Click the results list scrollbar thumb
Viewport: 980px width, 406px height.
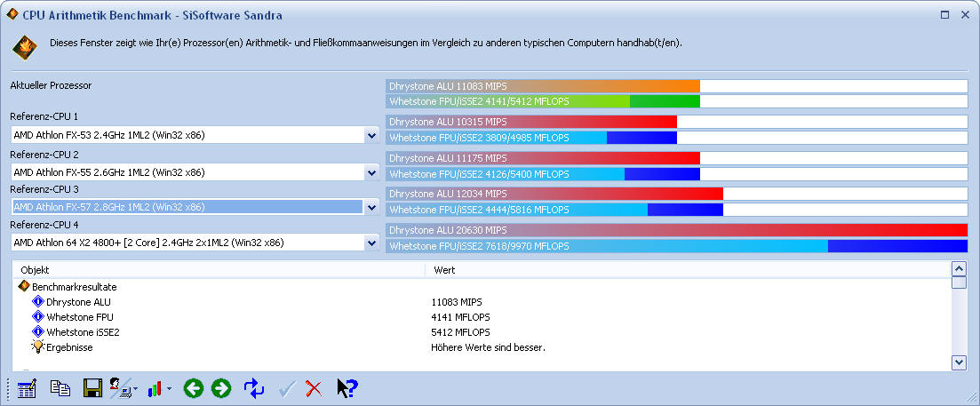coord(959,282)
